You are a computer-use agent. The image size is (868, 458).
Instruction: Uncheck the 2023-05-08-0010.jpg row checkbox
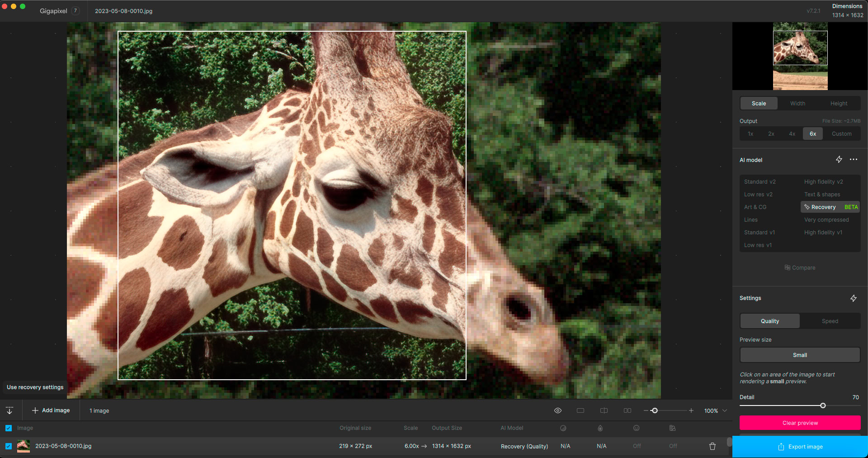click(9, 446)
